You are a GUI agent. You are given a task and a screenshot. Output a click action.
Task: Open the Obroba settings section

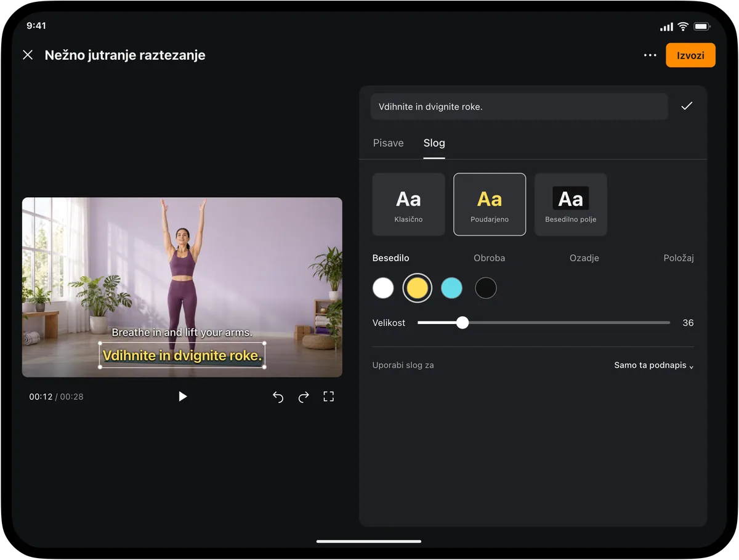[x=490, y=258]
